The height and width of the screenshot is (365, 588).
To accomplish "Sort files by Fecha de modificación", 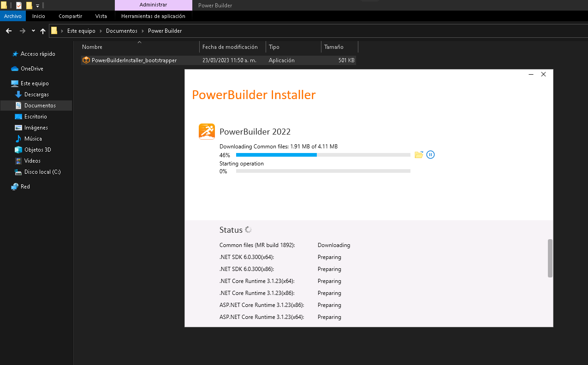I will (230, 47).
